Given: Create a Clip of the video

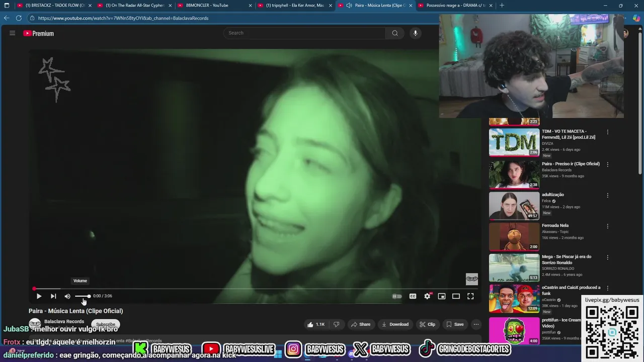Looking at the screenshot, I should click(427, 324).
